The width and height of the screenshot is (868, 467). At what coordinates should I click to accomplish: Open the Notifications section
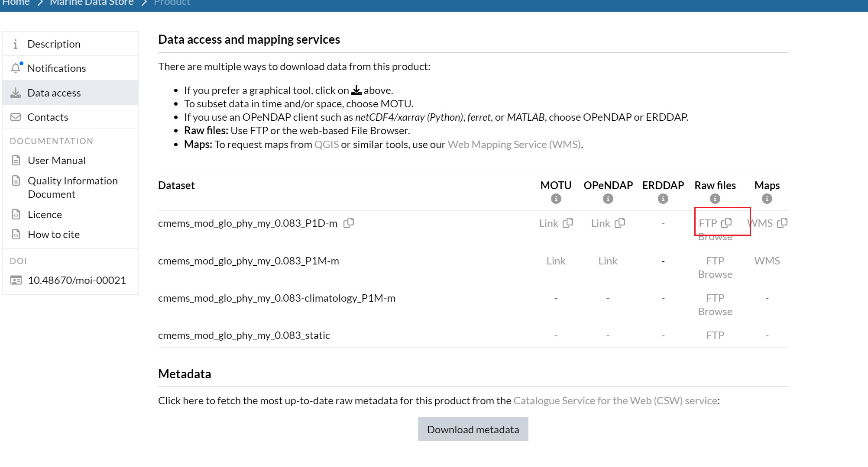pos(71,68)
